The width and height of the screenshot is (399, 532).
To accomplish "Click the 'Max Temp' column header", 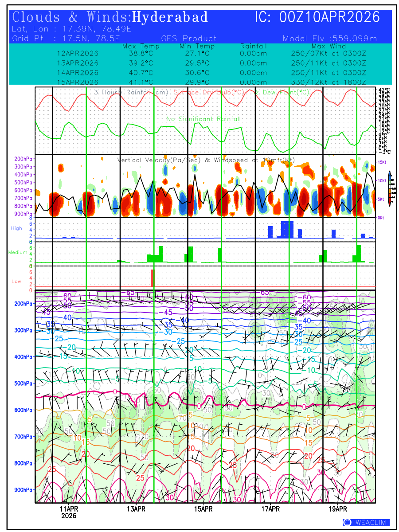I will point(141,46).
